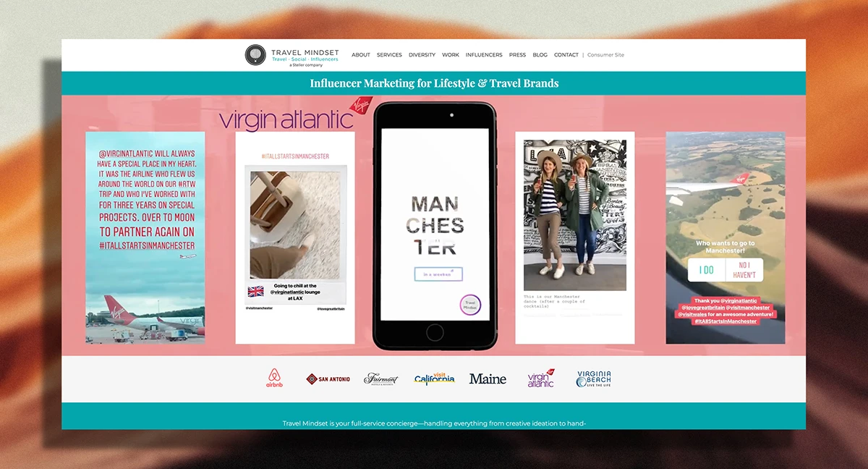
Task: Open the Services menu item
Action: (x=389, y=55)
